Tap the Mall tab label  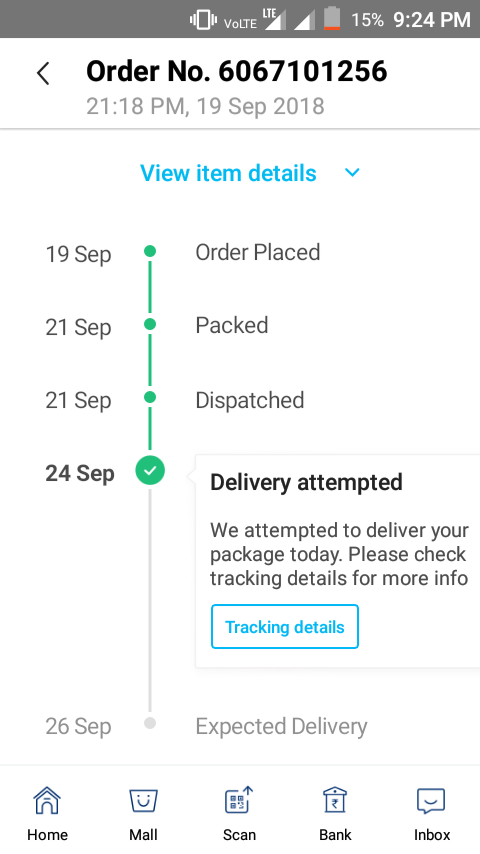click(x=143, y=834)
